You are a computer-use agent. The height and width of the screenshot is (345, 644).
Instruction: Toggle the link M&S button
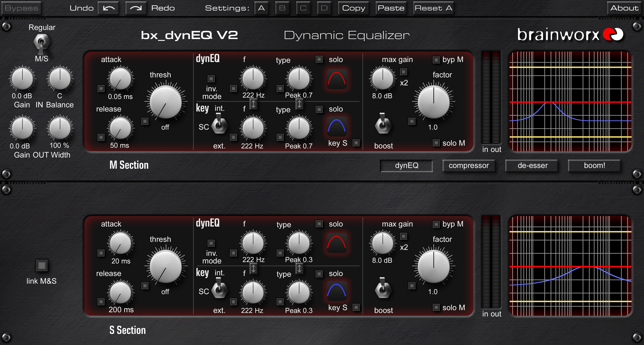coord(41,265)
